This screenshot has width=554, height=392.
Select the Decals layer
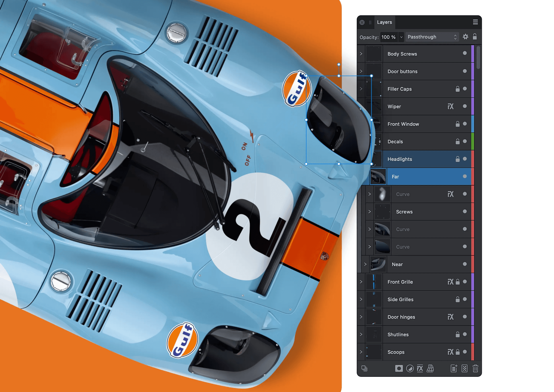pos(415,141)
